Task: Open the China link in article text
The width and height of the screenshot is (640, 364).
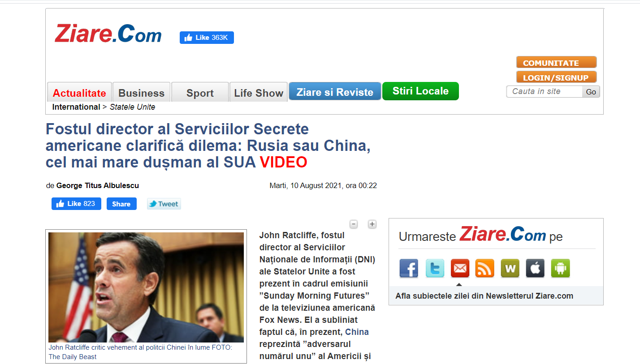Action: (357, 332)
